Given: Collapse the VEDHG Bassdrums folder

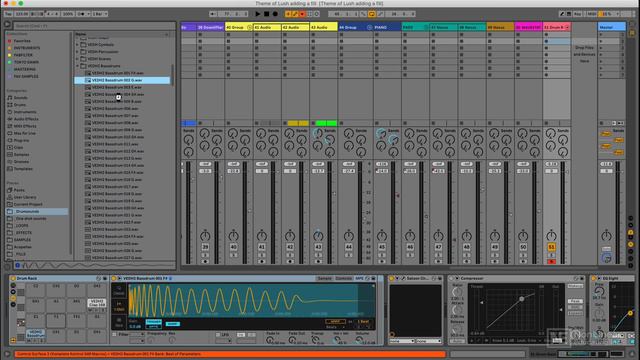Looking at the screenshot, I should (x=78, y=66).
